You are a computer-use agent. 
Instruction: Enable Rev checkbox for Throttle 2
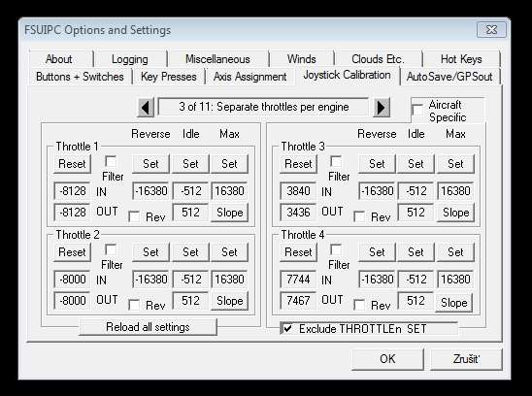(x=134, y=305)
